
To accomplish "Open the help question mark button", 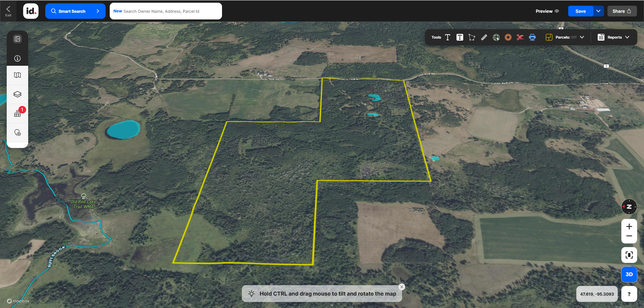I will pos(629,294).
